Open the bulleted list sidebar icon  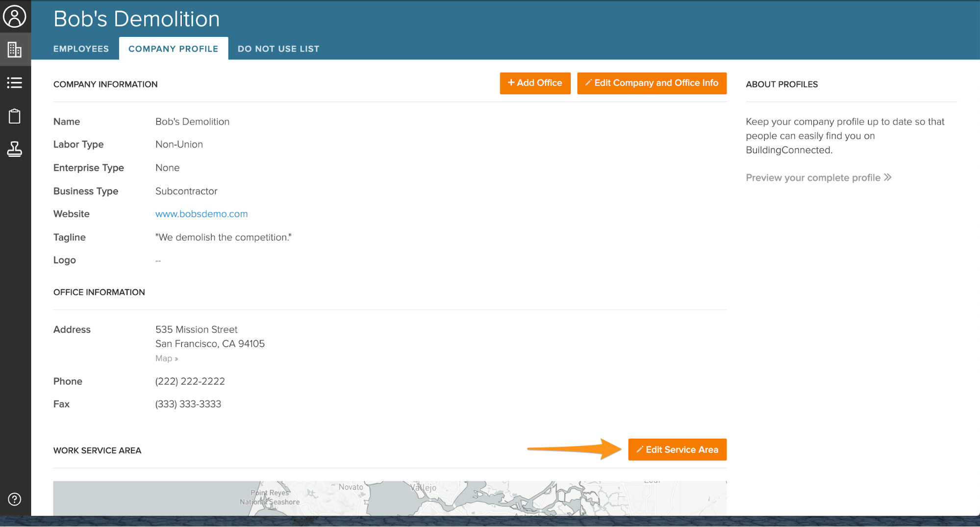[x=15, y=82]
